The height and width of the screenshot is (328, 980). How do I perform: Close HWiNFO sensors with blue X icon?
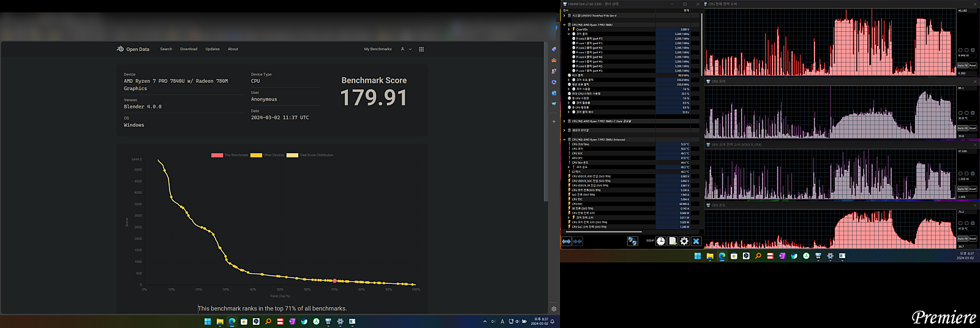[696, 242]
